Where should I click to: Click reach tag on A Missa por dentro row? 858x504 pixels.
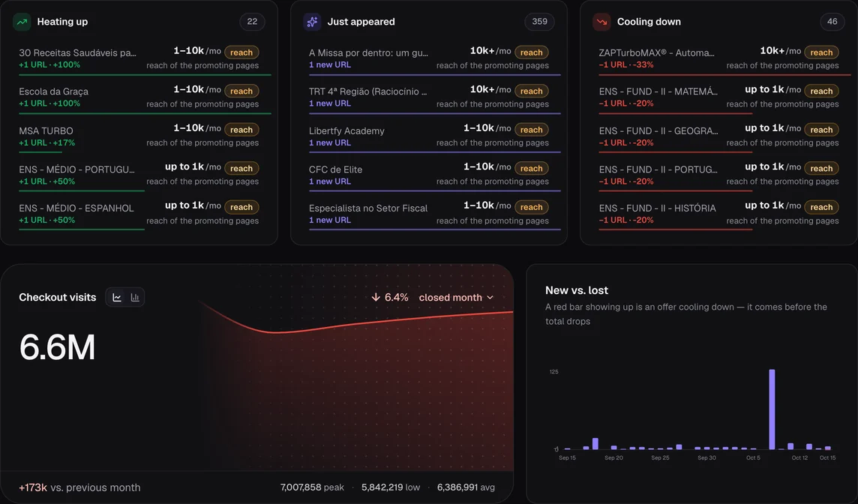[531, 52]
